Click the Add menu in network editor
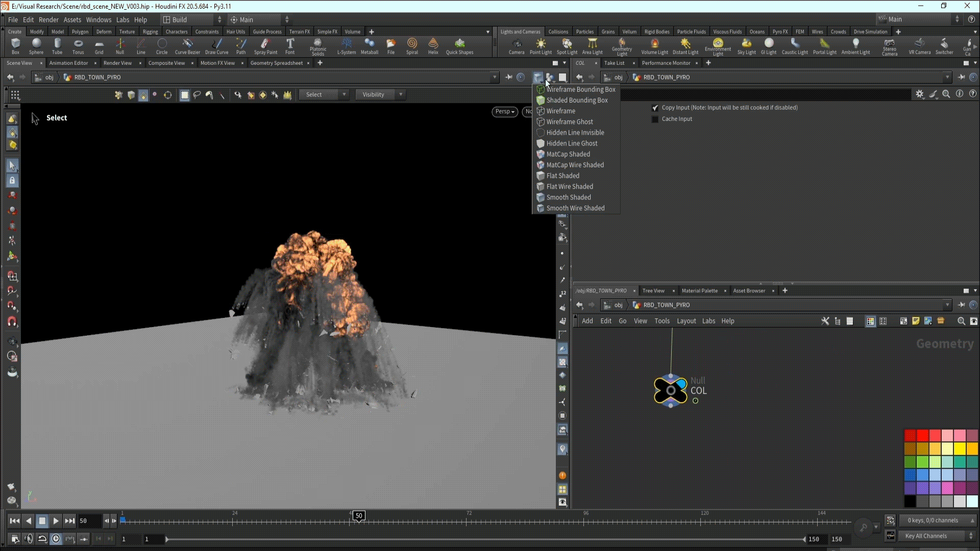Viewport: 980px width, 551px height. click(587, 321)
